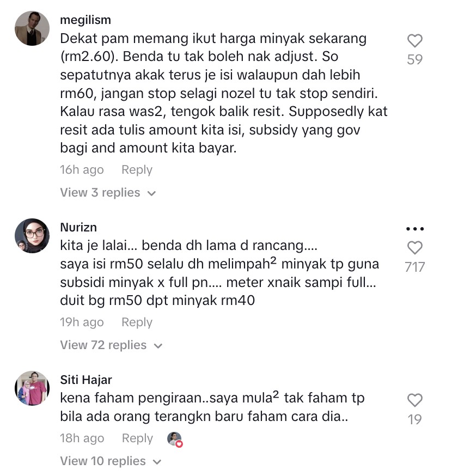Like Siti Hajar's comment with heart icon
This screenshot has width=452, height=476.
click(x=414, y=400)
